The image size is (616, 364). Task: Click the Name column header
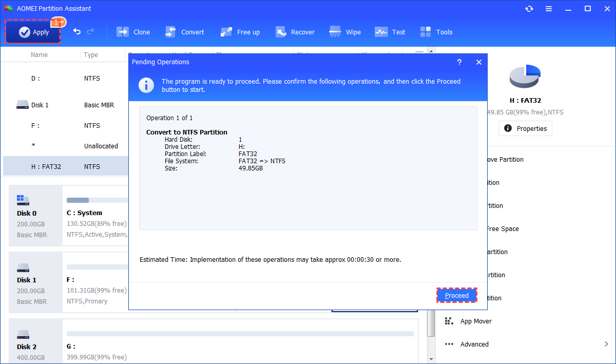[x=39, y=55]
